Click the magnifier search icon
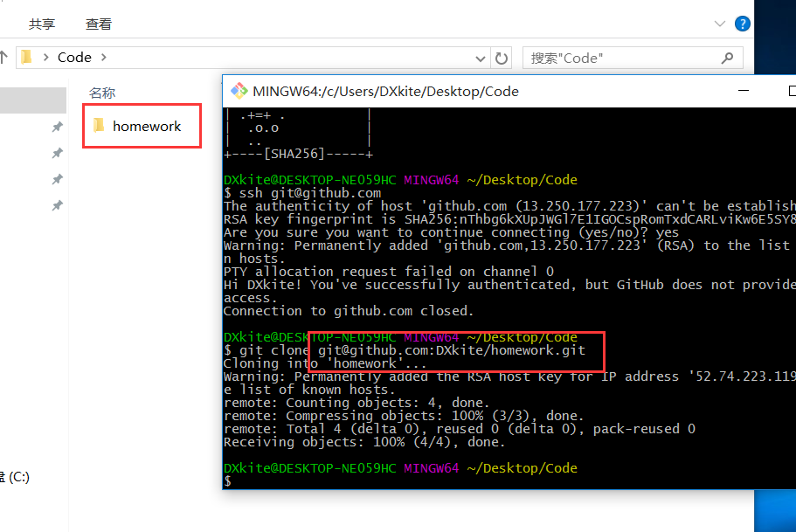This screenshot has width=796, height=532. click(x=727, y=59)
